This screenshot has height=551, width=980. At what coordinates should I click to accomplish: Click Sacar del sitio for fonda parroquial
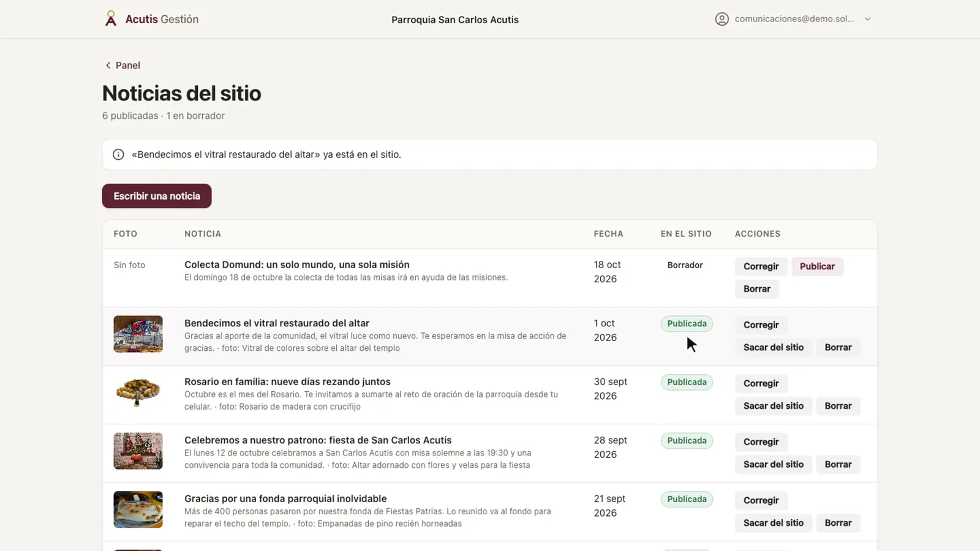coord(773,523)
